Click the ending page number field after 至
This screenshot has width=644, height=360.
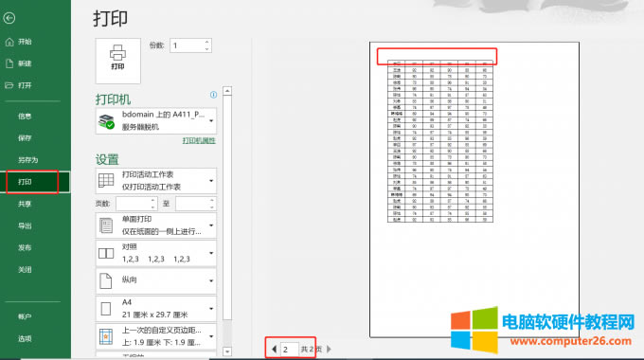(x=192, y=204)
